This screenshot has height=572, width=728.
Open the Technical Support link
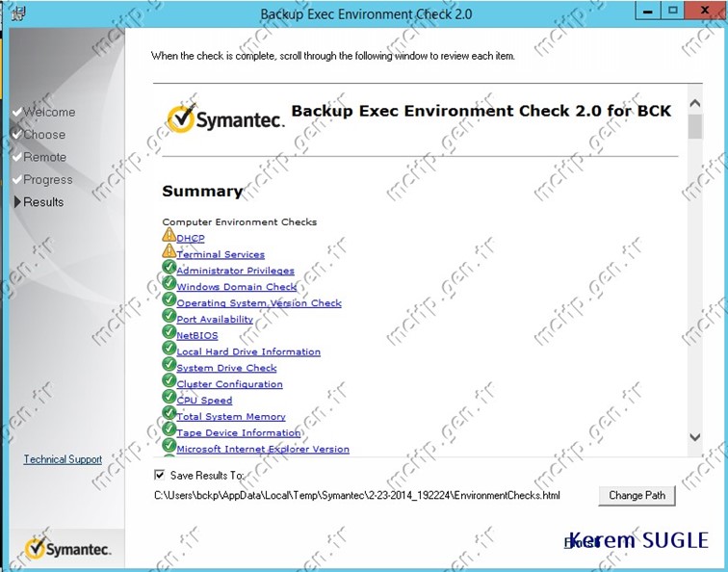(63, 459)
